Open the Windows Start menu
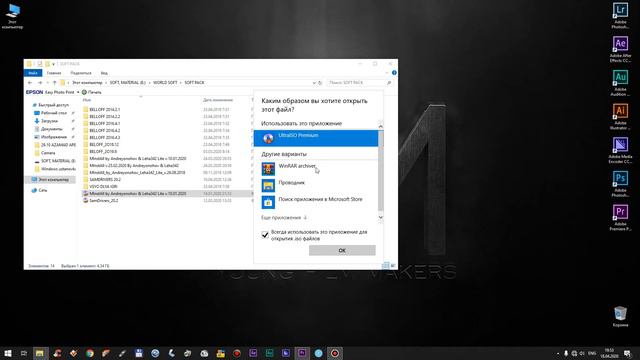This screenshot has width=640, height=360. coord(7,353)
